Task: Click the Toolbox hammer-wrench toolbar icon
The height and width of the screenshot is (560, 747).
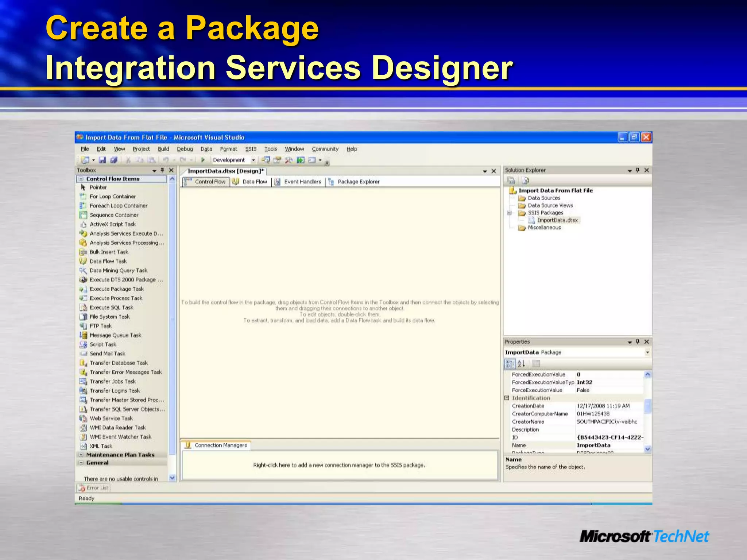Action: 289,160
